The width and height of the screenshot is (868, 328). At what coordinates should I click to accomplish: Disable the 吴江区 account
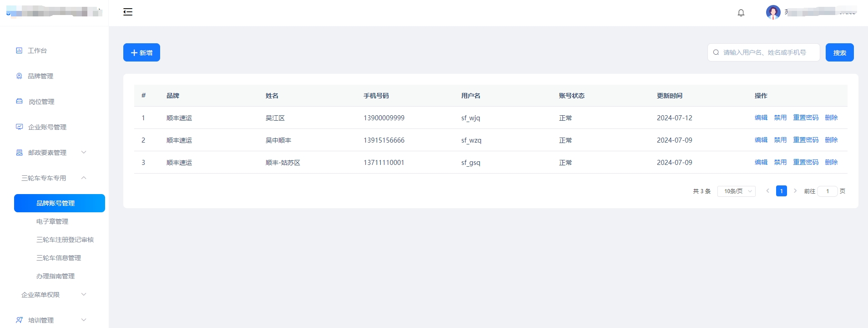click(x=780, y=118)
